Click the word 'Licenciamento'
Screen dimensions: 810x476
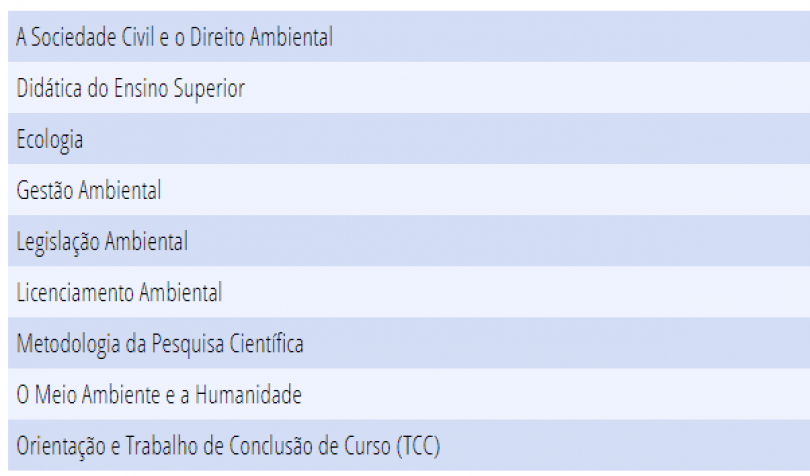click(x=75, y=293)
